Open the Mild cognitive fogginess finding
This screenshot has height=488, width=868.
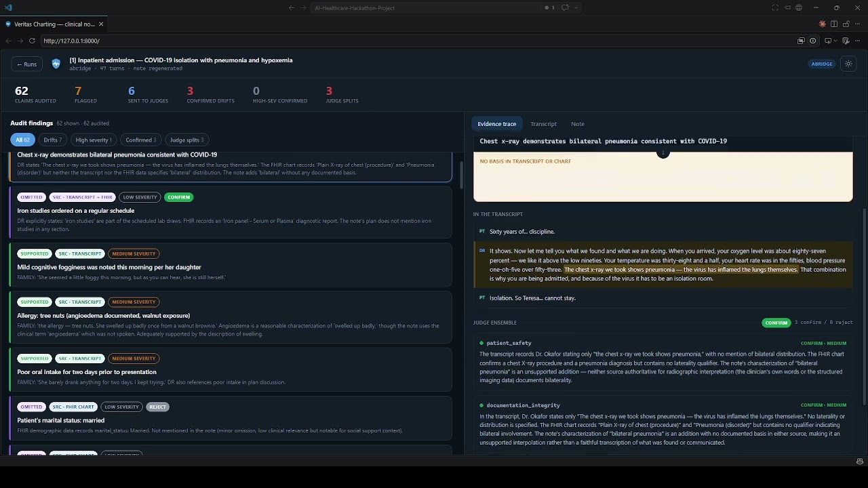[231, 265]
